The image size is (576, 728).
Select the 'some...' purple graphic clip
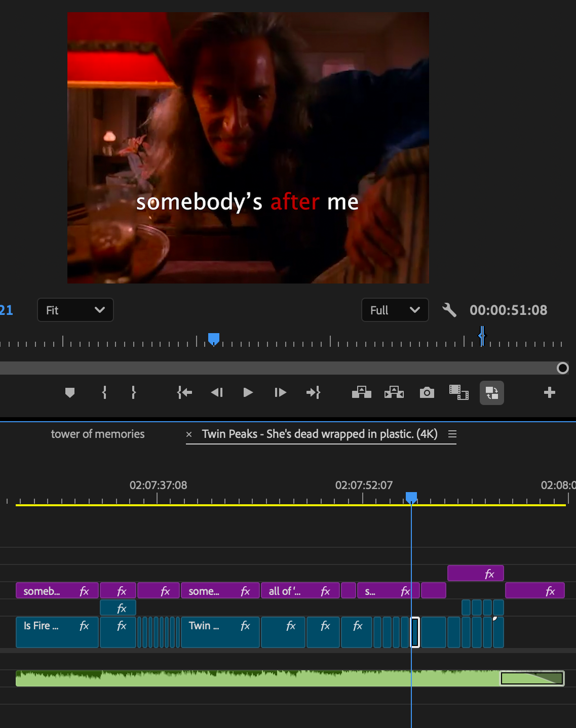220,591
